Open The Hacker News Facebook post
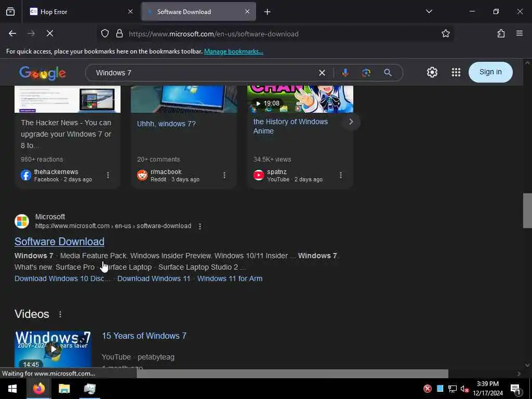Viewport: 532px width, 399px height. (66, 134)
